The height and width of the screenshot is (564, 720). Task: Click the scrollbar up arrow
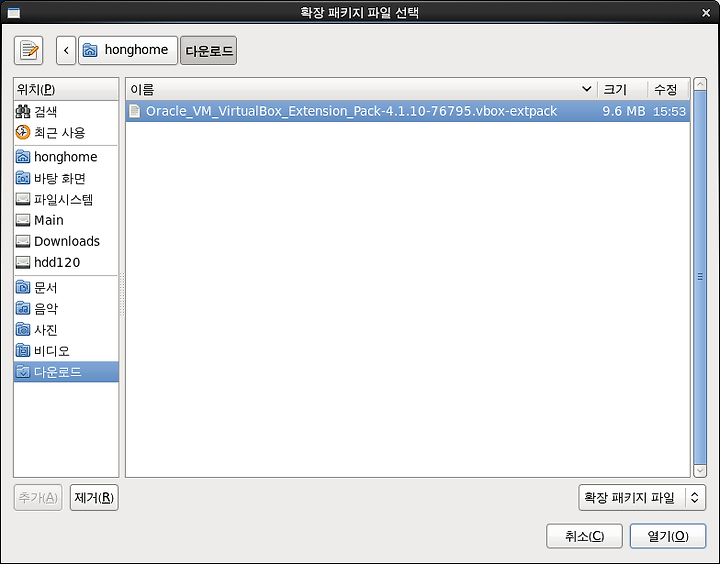pyautogui.click(x=700, y=84)
